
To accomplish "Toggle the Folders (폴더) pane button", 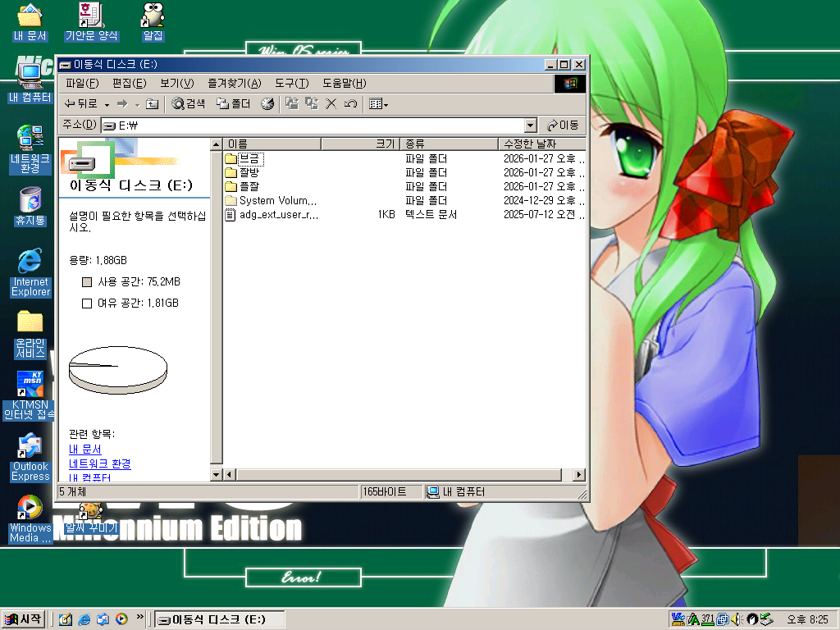I will click(233, 104).
